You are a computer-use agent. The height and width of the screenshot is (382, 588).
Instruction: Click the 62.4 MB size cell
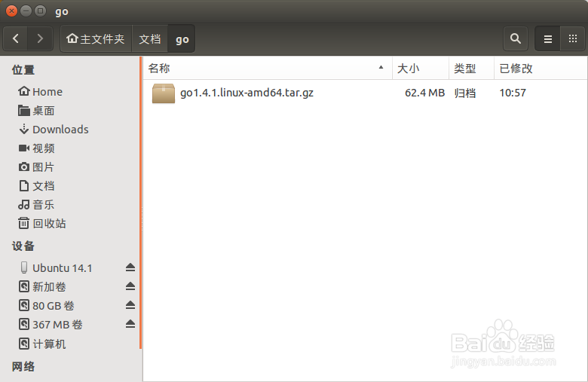coord(424,93)
